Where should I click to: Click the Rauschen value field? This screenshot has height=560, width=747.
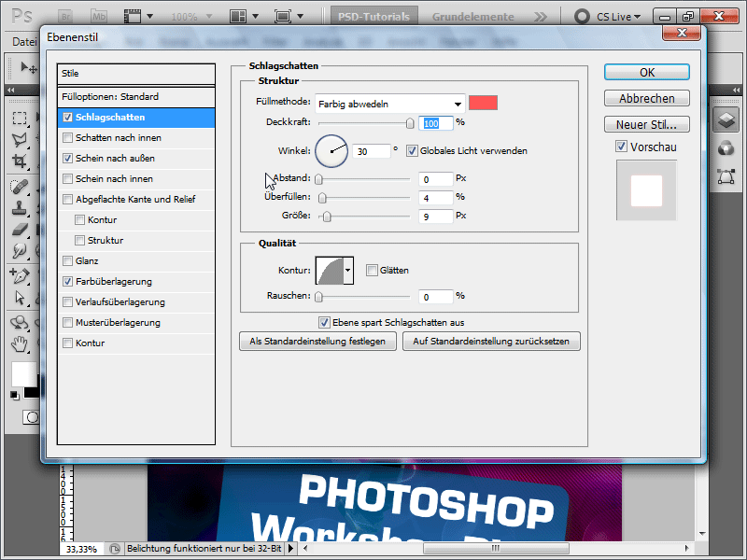(435, 297)
